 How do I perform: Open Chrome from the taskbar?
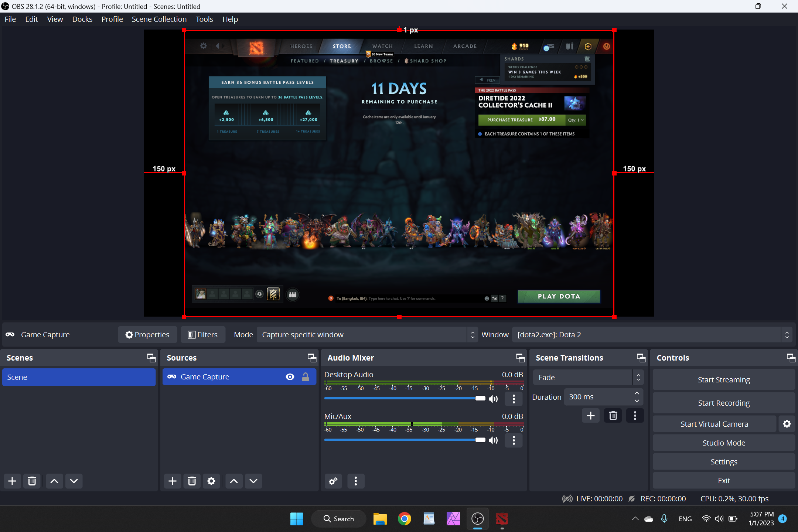(405, 519)
